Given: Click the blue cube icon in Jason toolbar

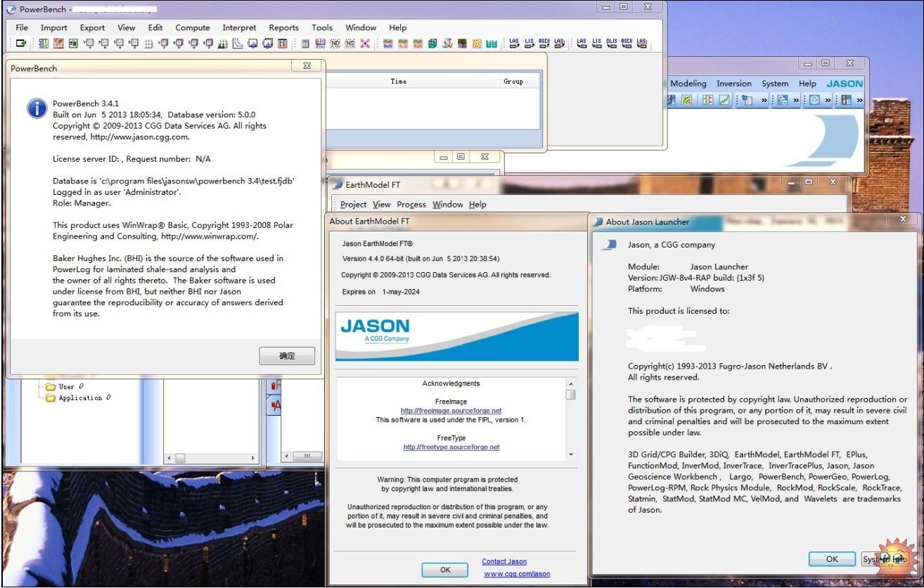Looking at the screenshot, I should click(x=814, y=101).
